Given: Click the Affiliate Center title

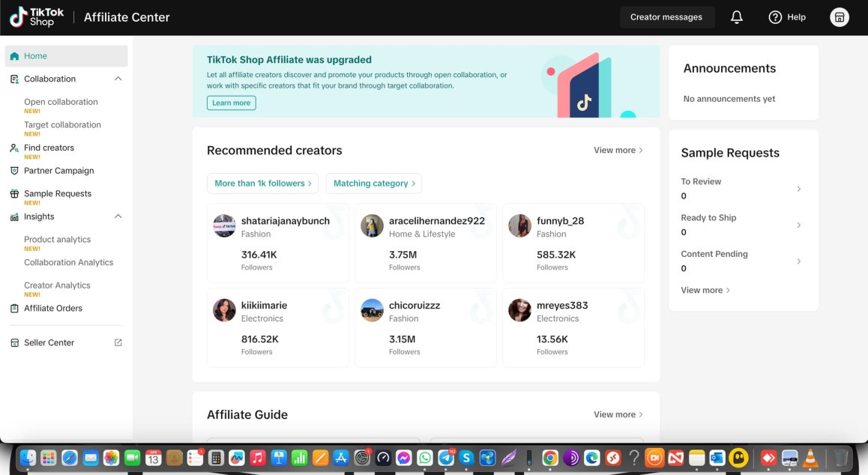Looking at the screenshot, I should tap(127, 17).
